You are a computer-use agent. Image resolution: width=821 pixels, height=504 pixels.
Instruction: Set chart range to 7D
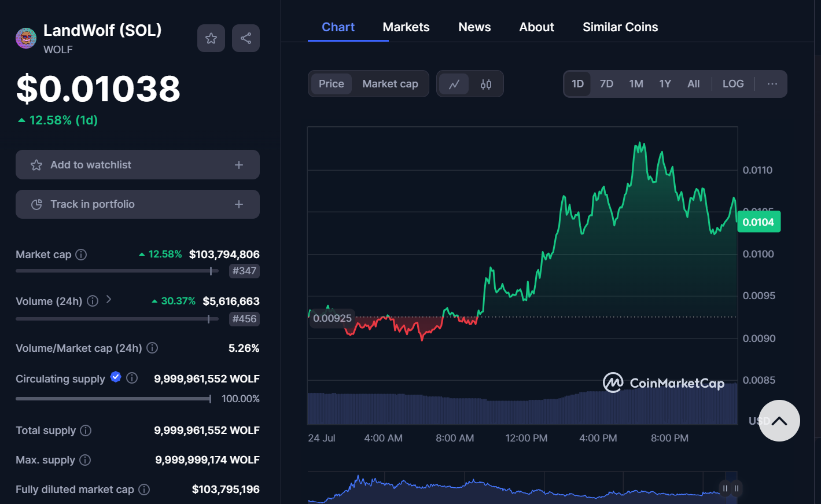point(606,84)
